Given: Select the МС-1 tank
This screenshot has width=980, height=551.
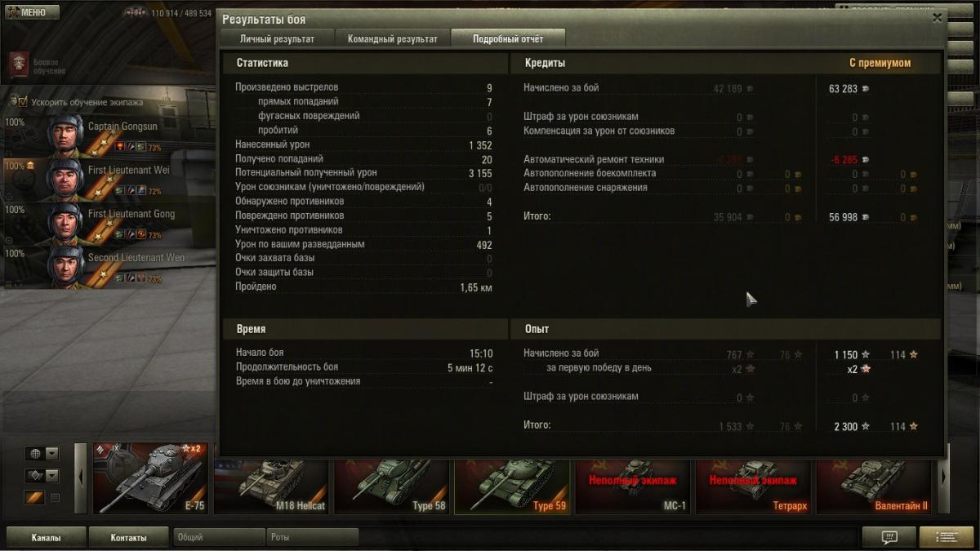Looking at the screenshot, I should tap(633, 487).
